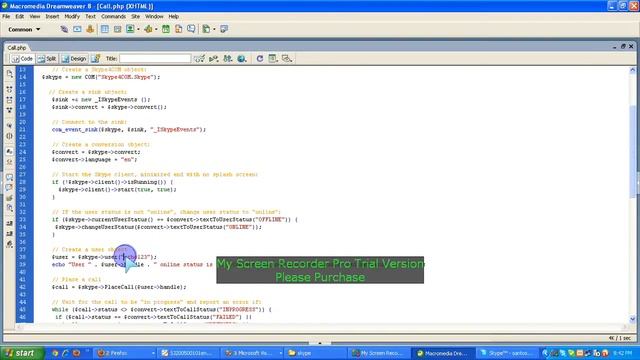Click Outdent Code in coding toolbar
640x360 pixels.
pos(9,234)
